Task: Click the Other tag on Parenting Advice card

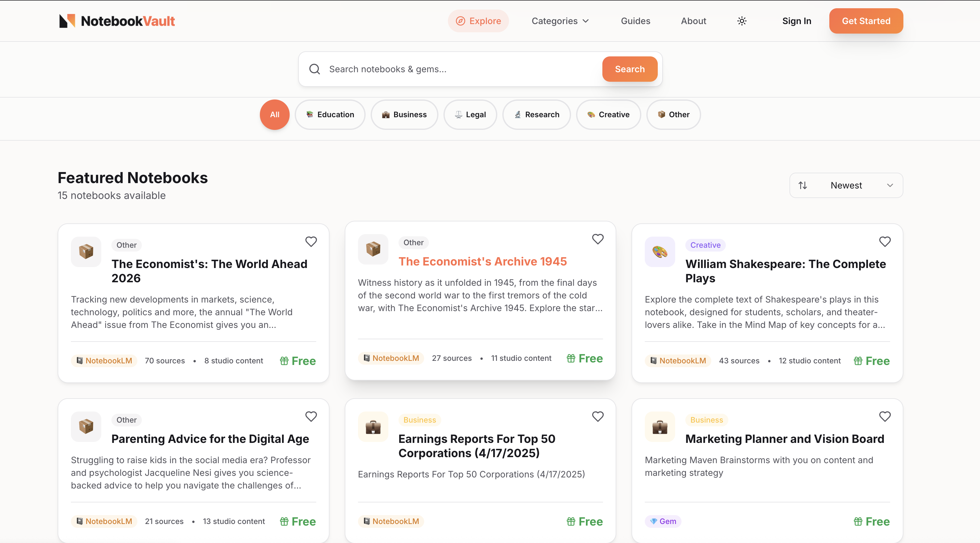Action: (126, 420)
